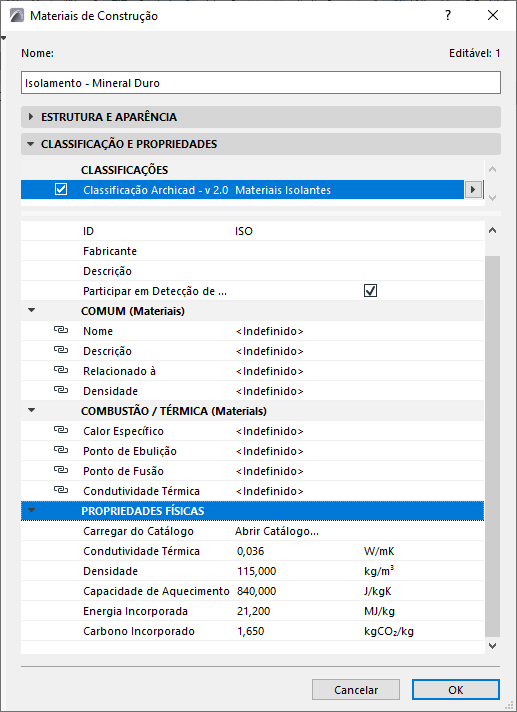The height and width of the screenshot is (712, 517).
Task: Uncheck Classificação Archicad - v 2.0 checkbox
Action: point(61,189)
